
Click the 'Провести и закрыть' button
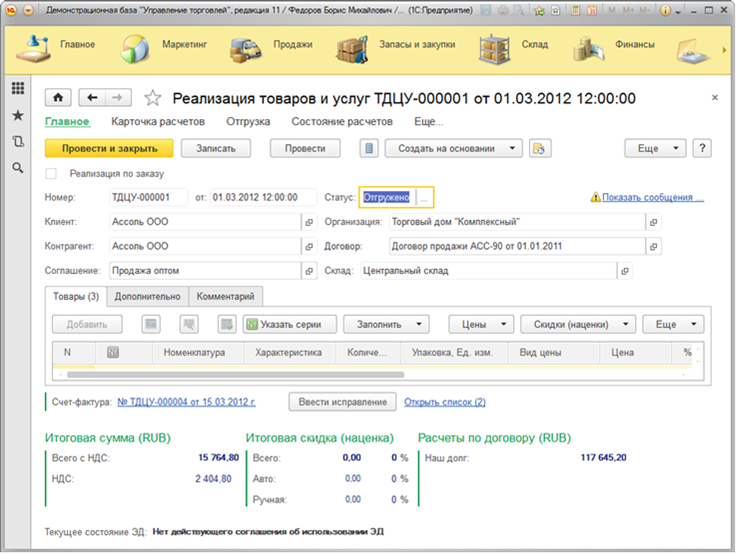[109, 148]
